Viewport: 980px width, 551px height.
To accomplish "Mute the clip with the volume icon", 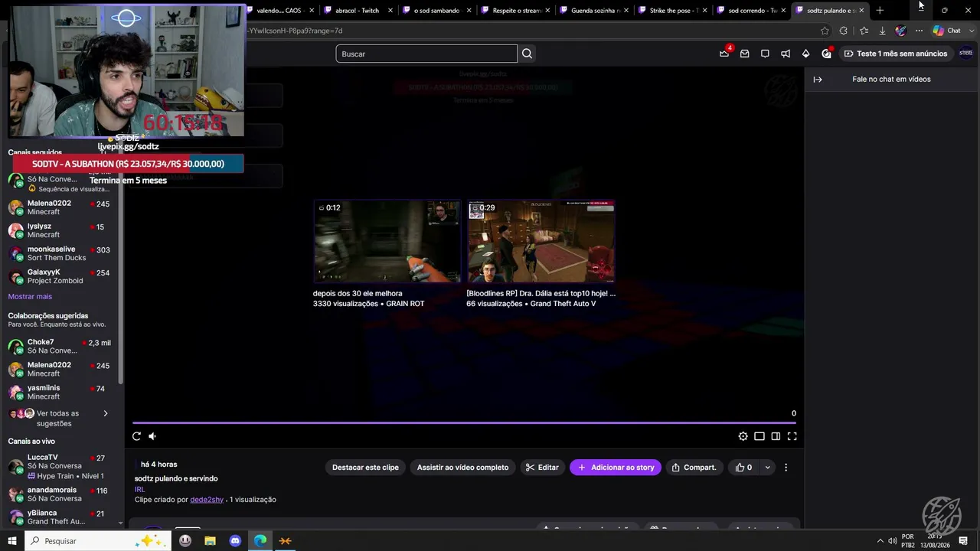I will tap(152, 436).
